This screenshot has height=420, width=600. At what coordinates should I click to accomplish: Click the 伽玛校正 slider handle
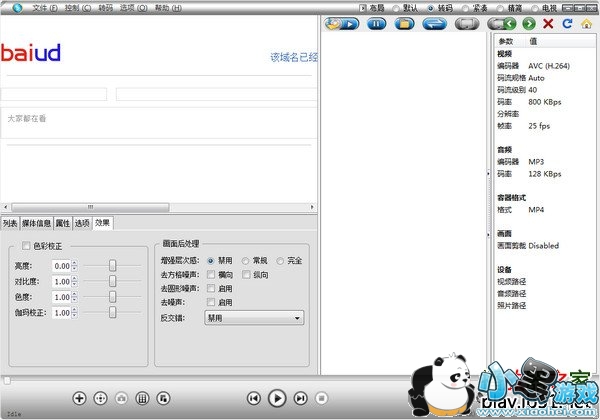click(112, 313)
